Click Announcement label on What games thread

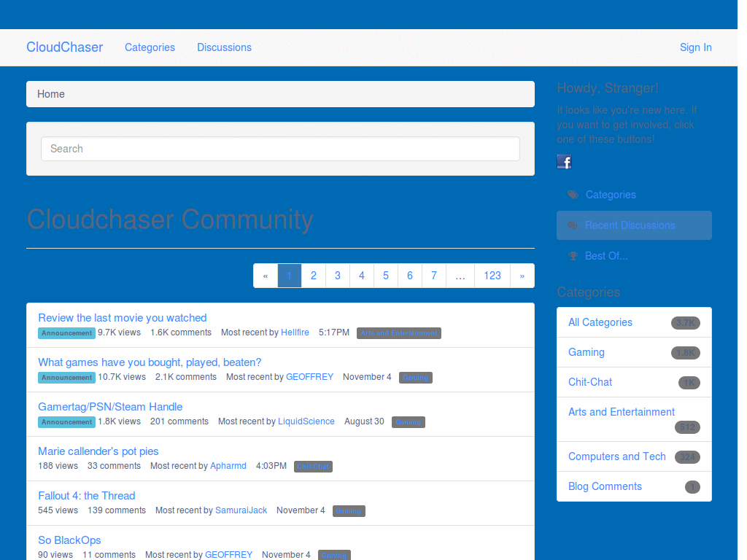tap(66, 378)
